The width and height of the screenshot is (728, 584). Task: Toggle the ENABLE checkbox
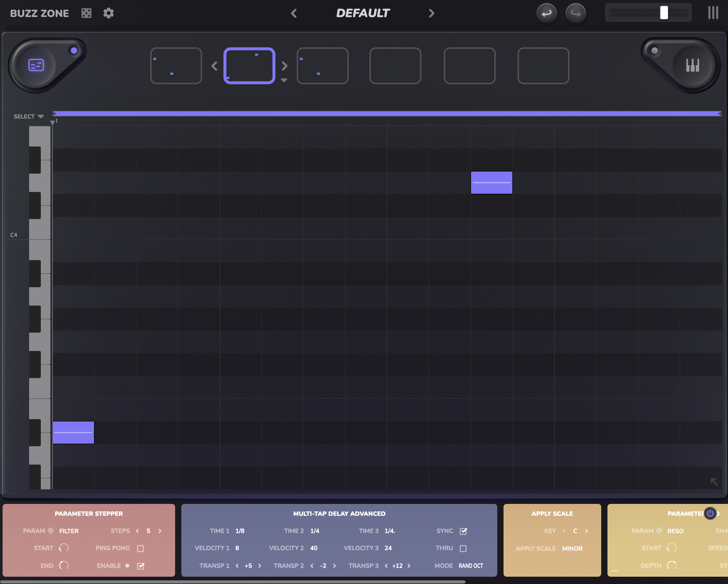point(140,566)
